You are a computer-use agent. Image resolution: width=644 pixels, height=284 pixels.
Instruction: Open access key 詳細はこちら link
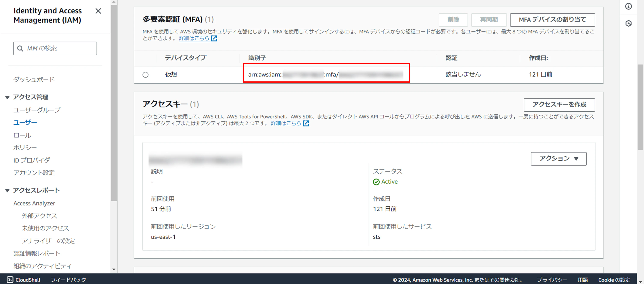(286, 123)
